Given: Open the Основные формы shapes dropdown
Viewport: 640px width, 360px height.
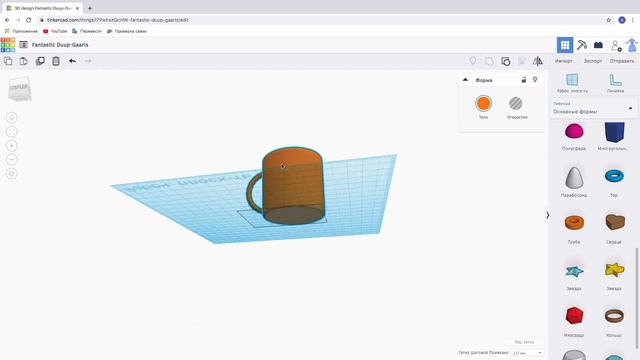Looking at the screenshot, I should point(593,108).
